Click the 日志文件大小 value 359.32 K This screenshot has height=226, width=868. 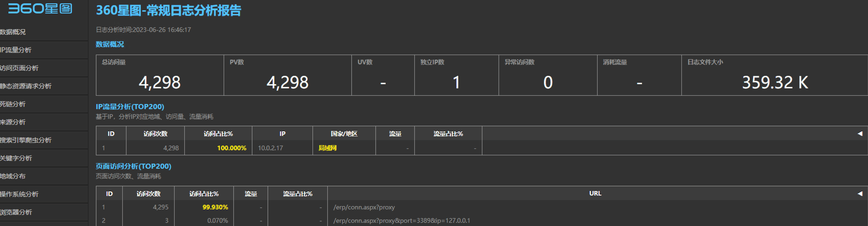(x=775, y=83)
